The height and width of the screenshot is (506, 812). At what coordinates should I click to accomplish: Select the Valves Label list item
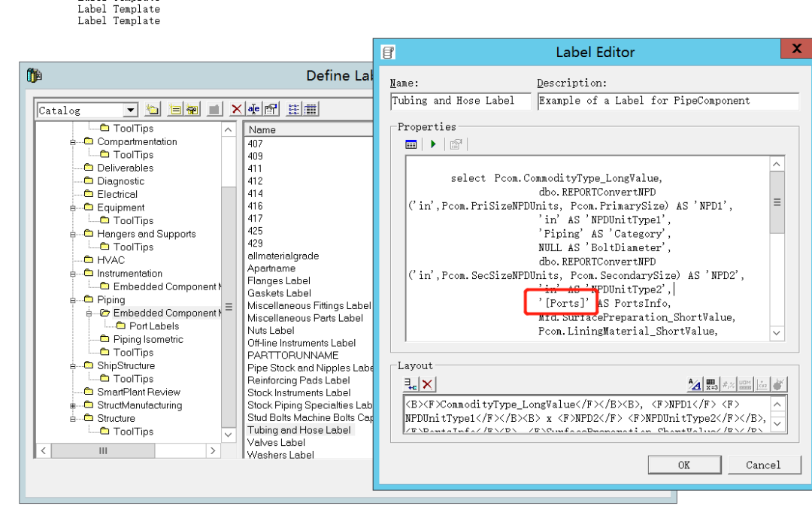point(276,442)
